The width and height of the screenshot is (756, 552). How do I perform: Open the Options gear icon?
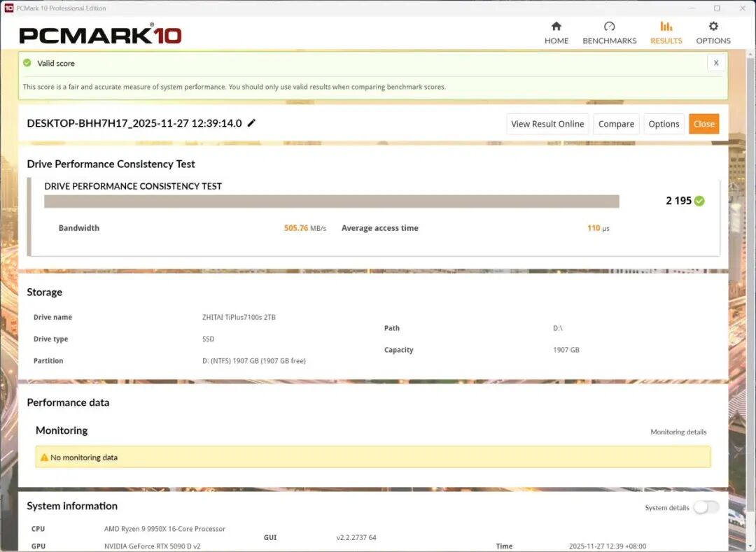(x=713, y=27)
